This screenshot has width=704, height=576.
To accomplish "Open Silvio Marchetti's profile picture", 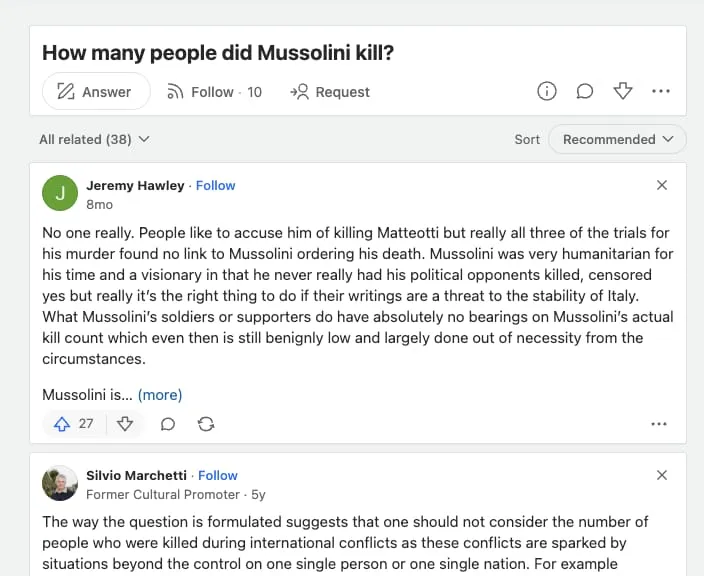I will (x=60, y=483).
